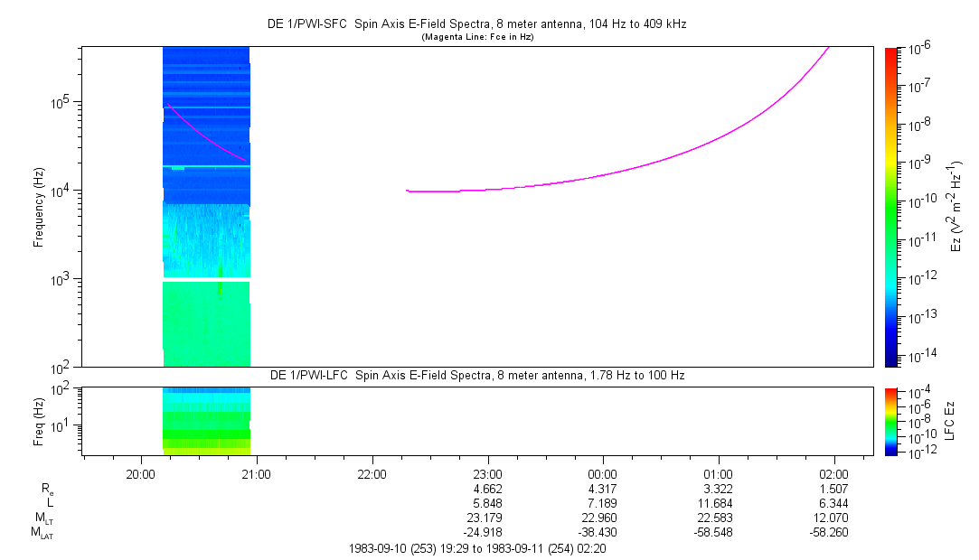Click the LFC Ez colorbar

(x=890, y=421)
